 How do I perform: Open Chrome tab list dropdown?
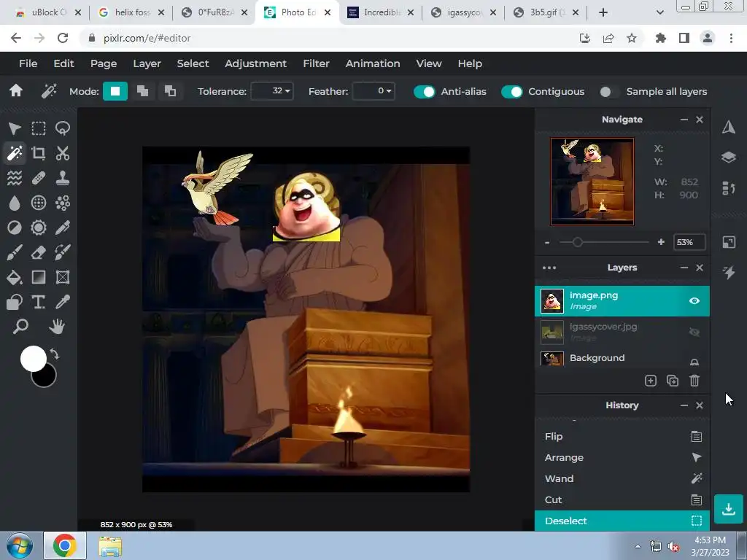tap(659, 12)
